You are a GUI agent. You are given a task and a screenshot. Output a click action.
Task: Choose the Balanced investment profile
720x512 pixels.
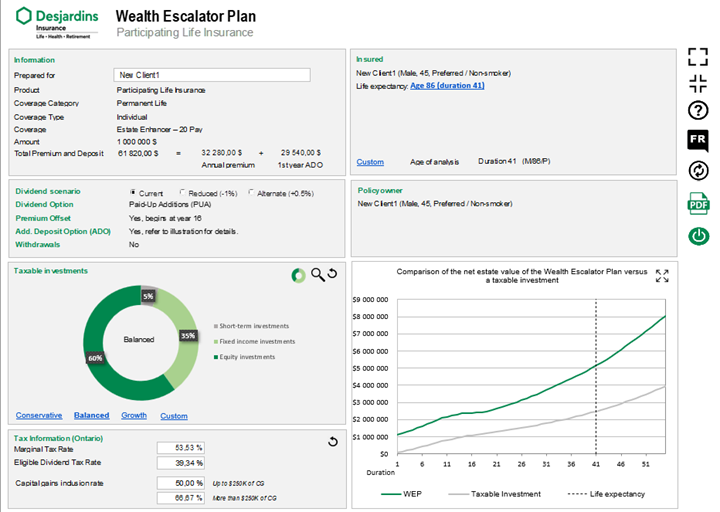point(91,415)
